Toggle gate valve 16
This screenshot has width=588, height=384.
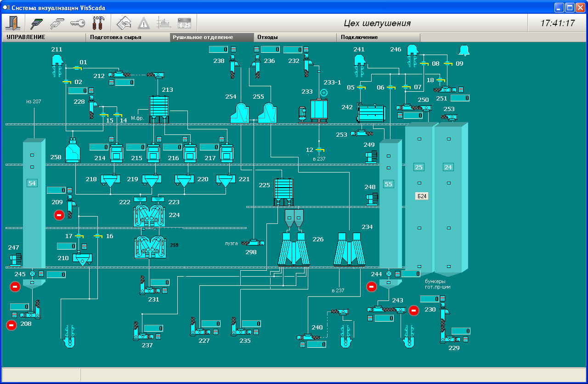click(x=97, y=236)
